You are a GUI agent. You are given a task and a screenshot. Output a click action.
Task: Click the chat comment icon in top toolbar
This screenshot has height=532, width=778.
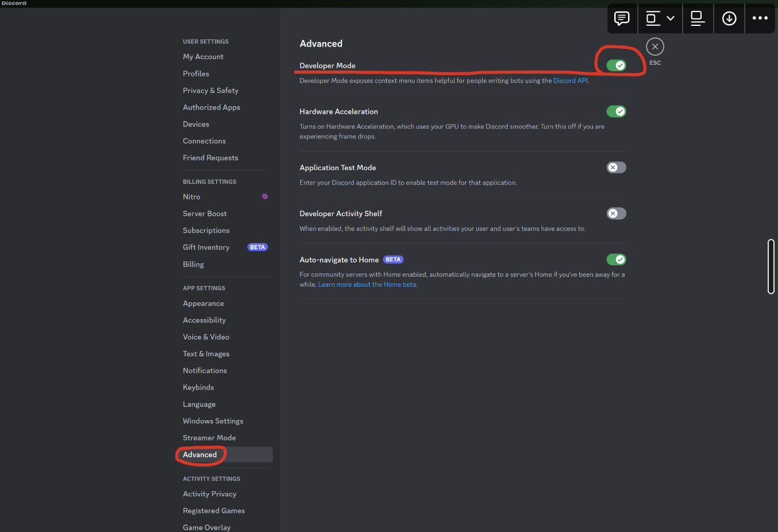click(622, 18)
